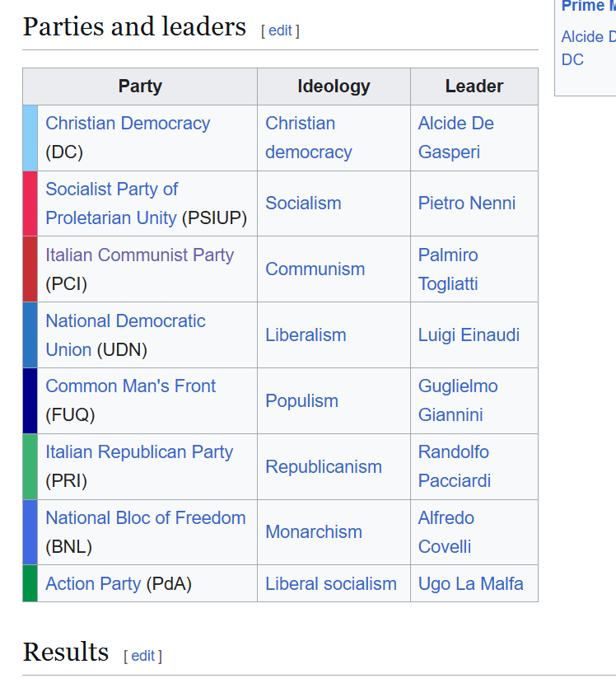The width and height of the screenshot is (616, 683).
Task: Visit the Italian Republican Party page
Action: 139,451
